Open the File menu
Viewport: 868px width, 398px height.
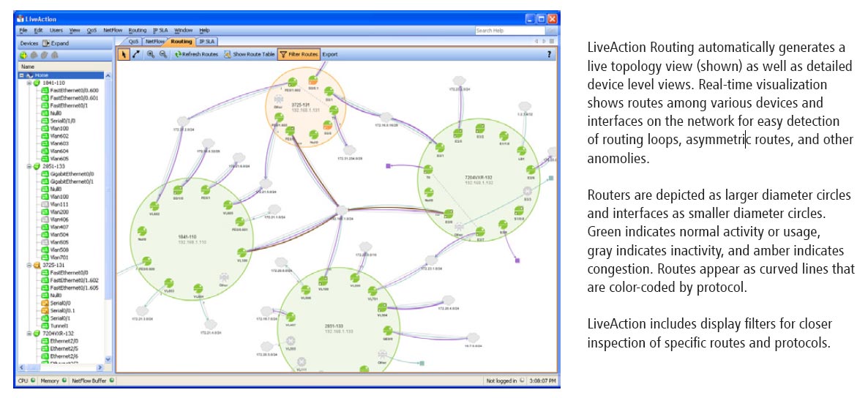coord(23,31)
